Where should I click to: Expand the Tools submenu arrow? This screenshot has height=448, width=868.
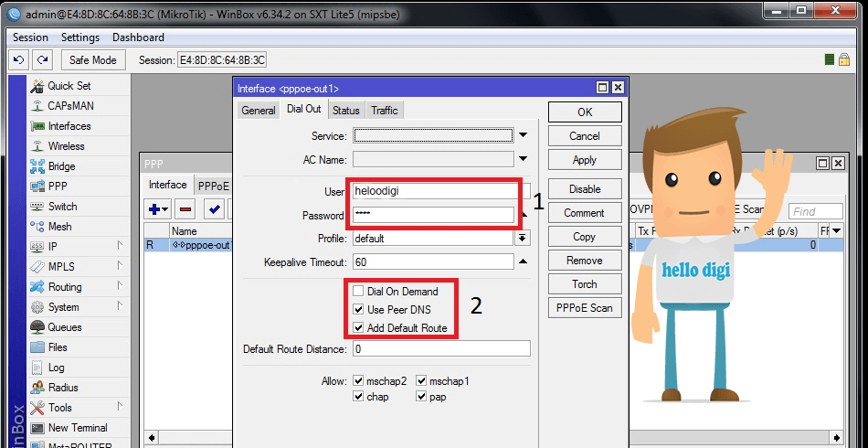[x=120, y=407]
